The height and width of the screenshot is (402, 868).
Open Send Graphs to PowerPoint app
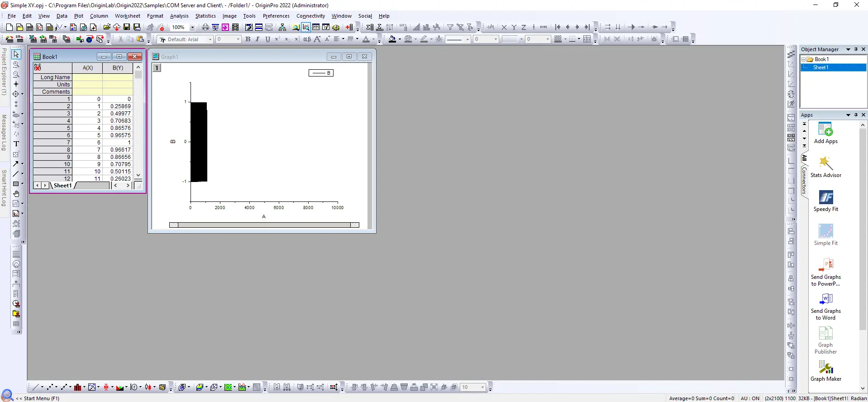pos(826,272)
